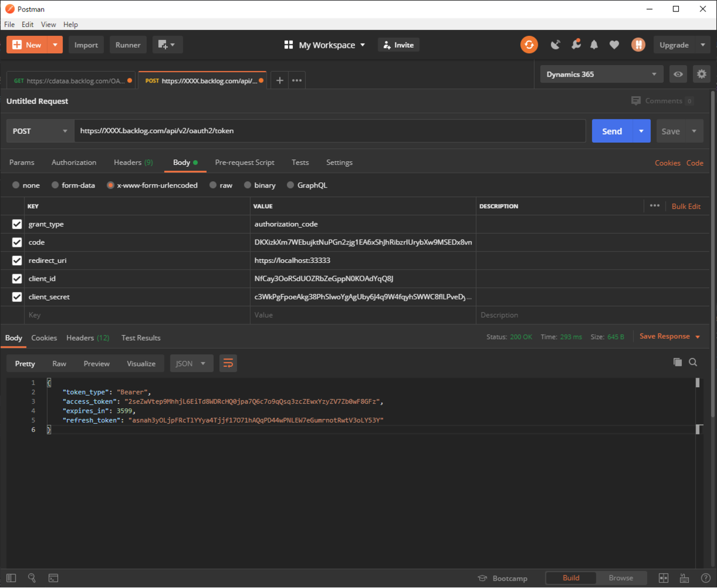Expand the Send button dropdown arrow
This screenshot has width=717, height=588.
[x=642, y=131]
